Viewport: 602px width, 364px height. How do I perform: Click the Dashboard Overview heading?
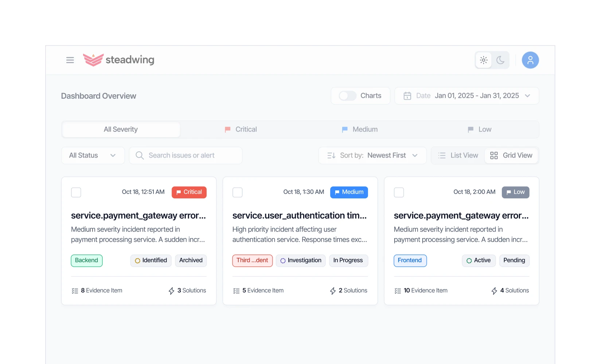pos(99,96)
